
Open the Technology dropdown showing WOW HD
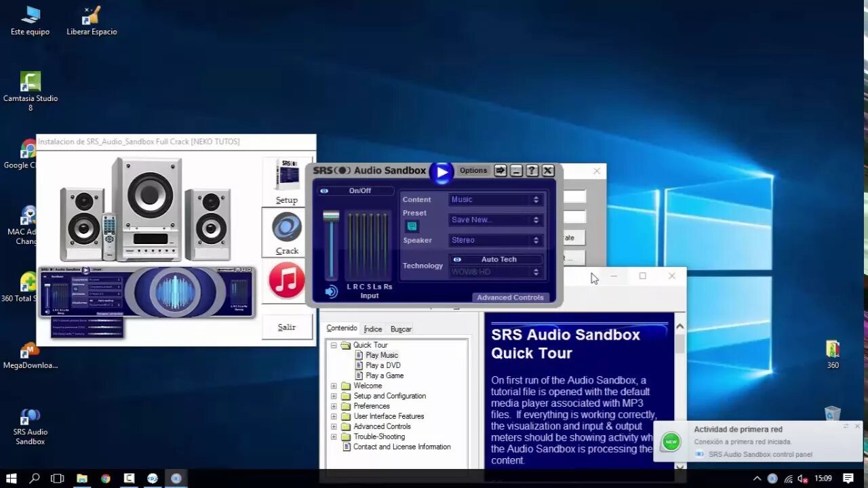496,272
